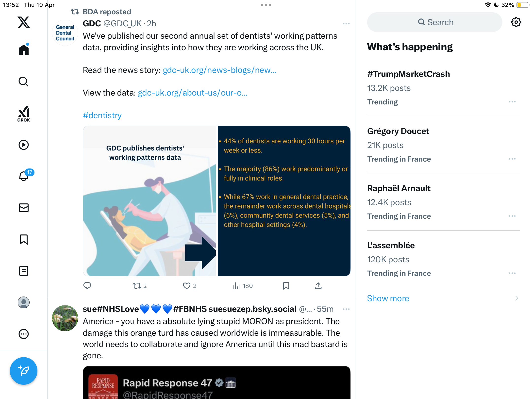Open more options on GDC post
Viewport: 532px width, 399px height.
pos(346,24)
